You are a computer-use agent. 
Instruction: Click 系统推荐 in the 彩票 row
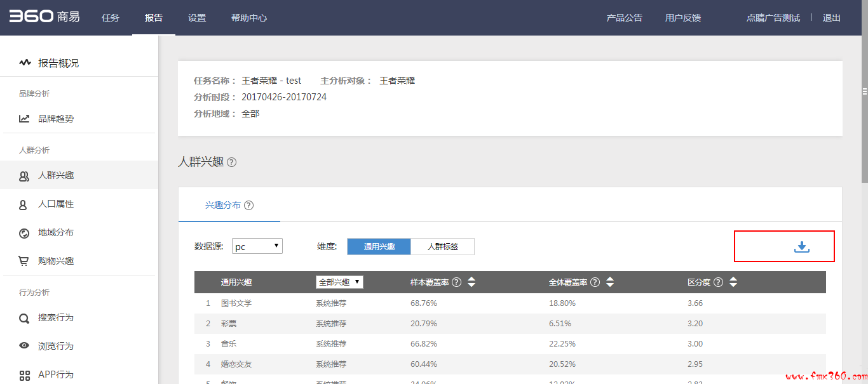click(x=331, y=324)
